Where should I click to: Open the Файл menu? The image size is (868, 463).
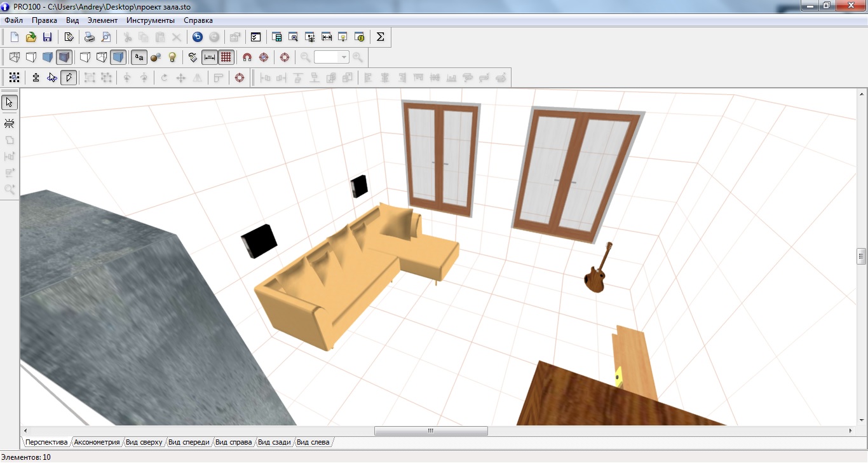[x=13, y=20]
